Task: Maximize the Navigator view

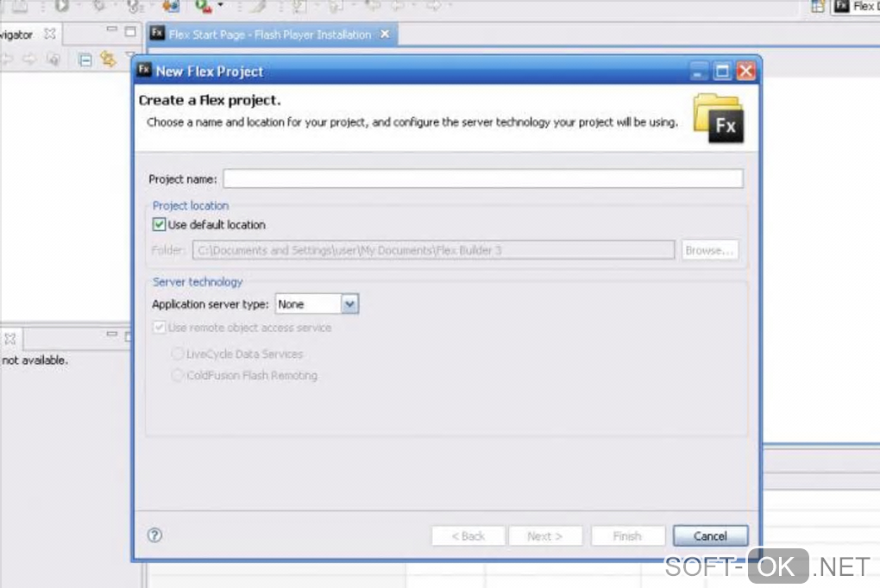Action: click(130, 31)
